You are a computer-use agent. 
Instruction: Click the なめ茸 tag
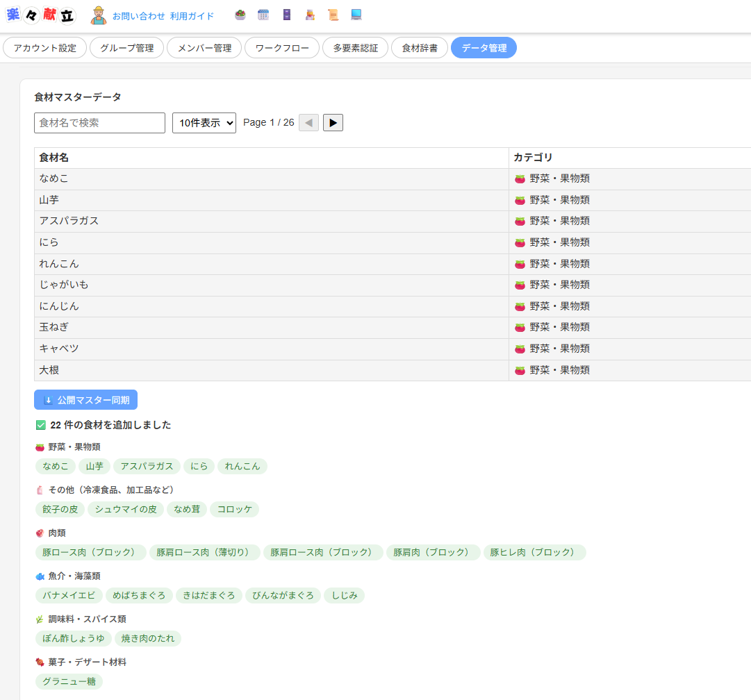tap(187, 510)
